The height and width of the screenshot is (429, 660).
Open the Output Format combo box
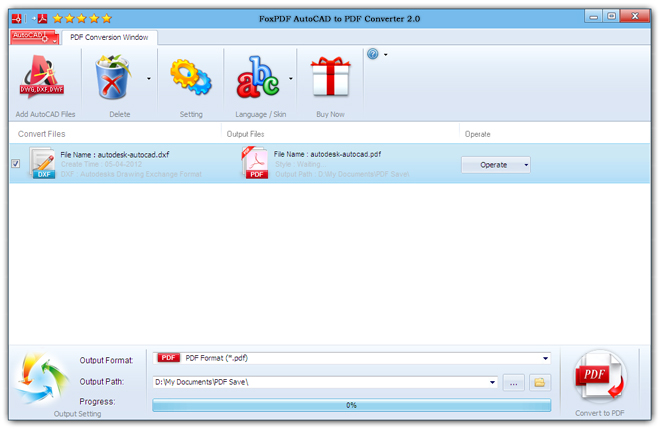tap(350, 358)
